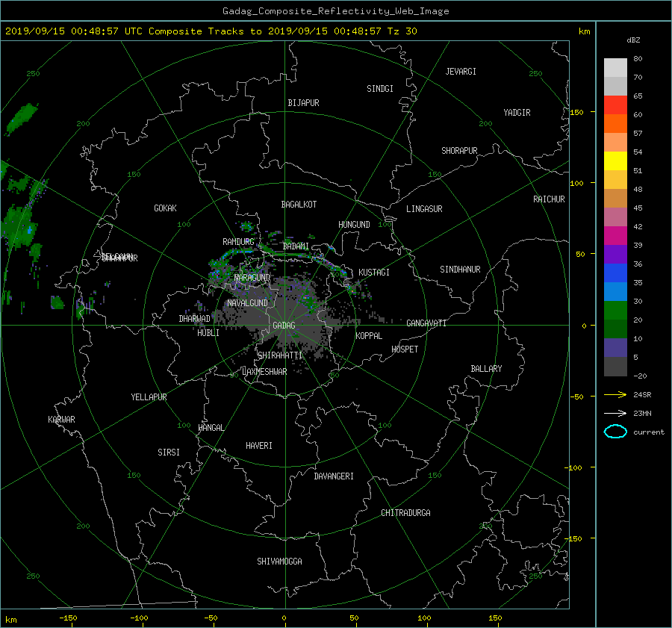Screen dimensions: 672x628
Task: Click the white 23MN arrow legend icon
Action: point(615,413)
